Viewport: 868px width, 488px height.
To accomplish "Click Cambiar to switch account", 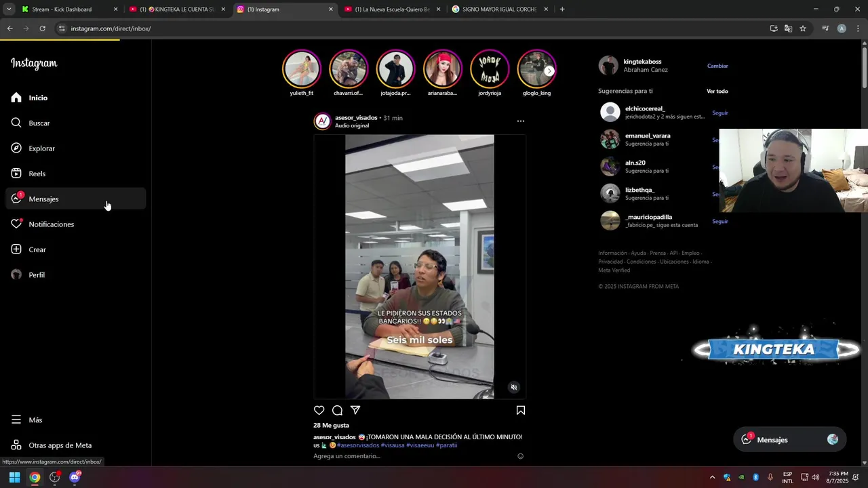I will [x=717, y=66].
